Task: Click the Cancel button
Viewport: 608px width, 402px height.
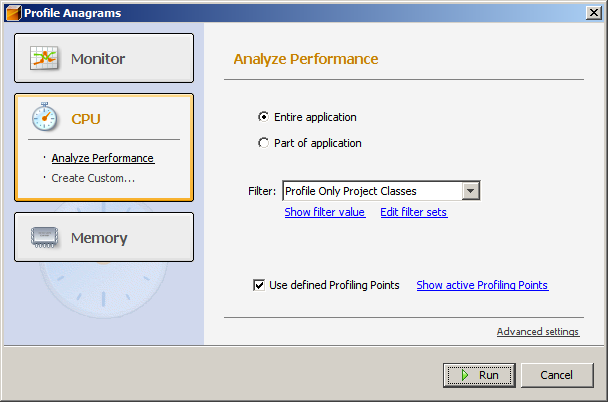Action: tap(557, 375)
